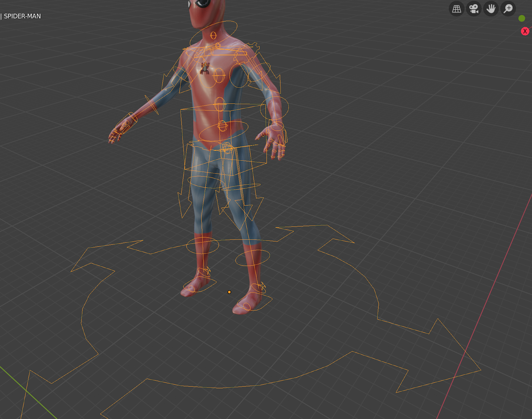532x419 pixels.
Task: Toggle perspective/orthographic view grid icon
Action: coord(457,9)
